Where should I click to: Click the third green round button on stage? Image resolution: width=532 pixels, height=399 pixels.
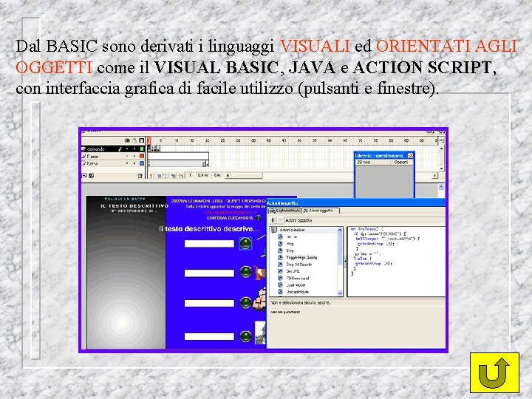tap(245, 302)
